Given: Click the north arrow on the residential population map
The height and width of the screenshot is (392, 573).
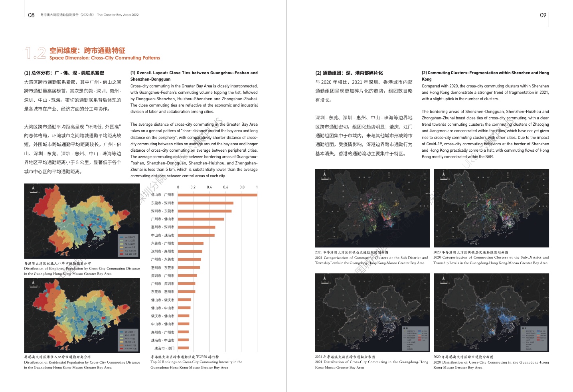Looking at the screenshot, I should [33, 284].
